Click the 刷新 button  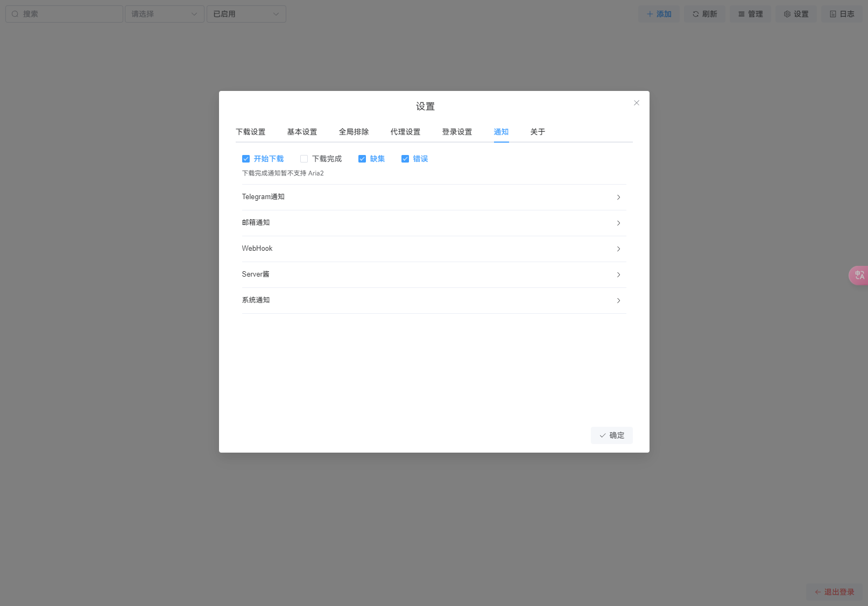pos(705,14)
